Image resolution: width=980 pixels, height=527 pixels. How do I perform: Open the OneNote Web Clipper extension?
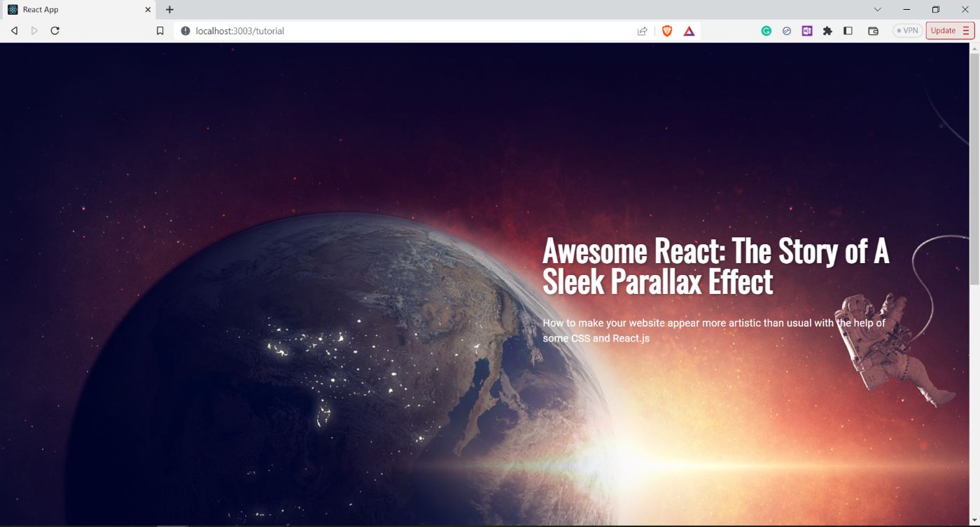807,31
